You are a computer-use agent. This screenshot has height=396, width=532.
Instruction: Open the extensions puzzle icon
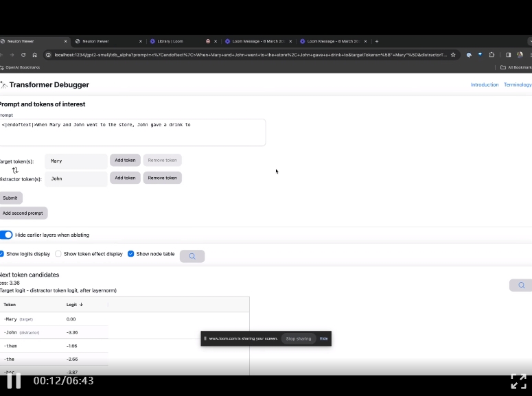coord(491,55)
